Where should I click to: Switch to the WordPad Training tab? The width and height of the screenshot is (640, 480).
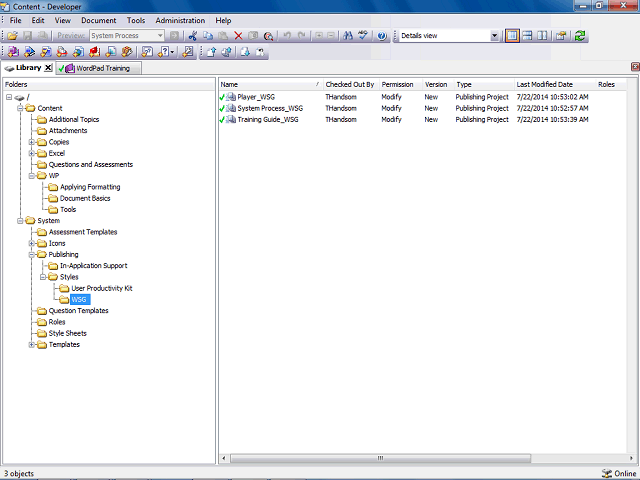98,68
